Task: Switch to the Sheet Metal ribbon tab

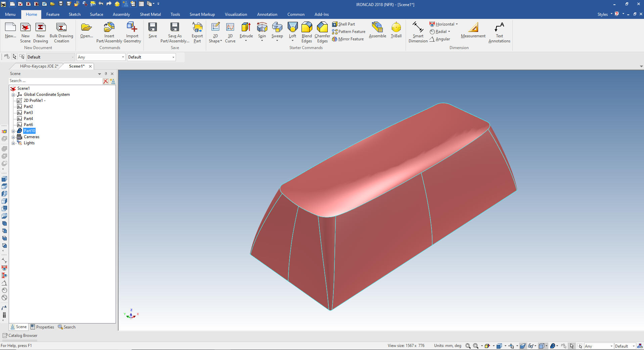Action: click(150, 14)
